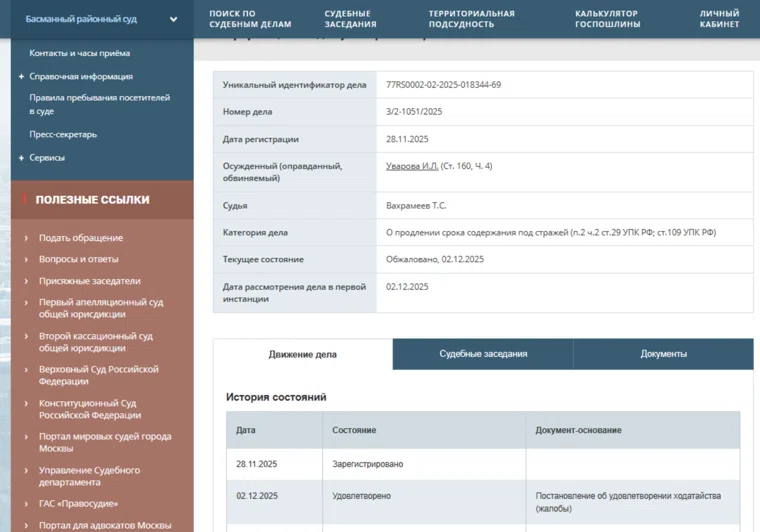Click the Подать обращение link
The height and width of the screenshot is (532, 760).
(81, 238)
